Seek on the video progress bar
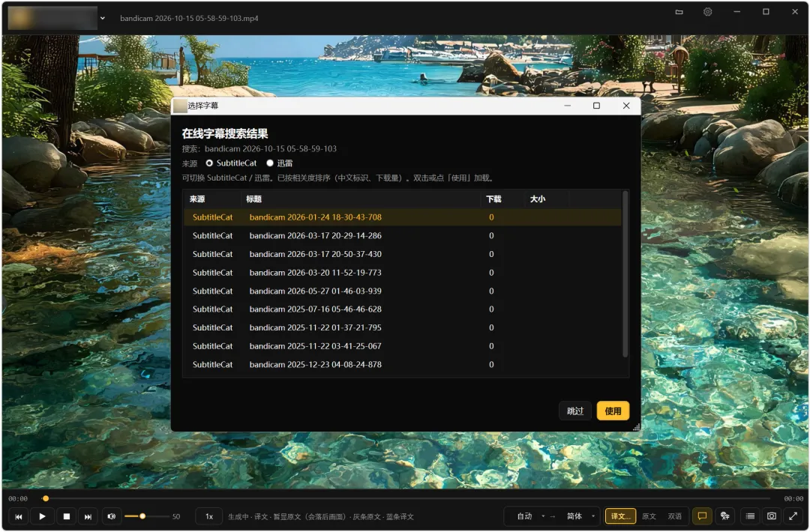Image resolution: width=810 pixels, height=532 pixels. [x=406, y=498]
